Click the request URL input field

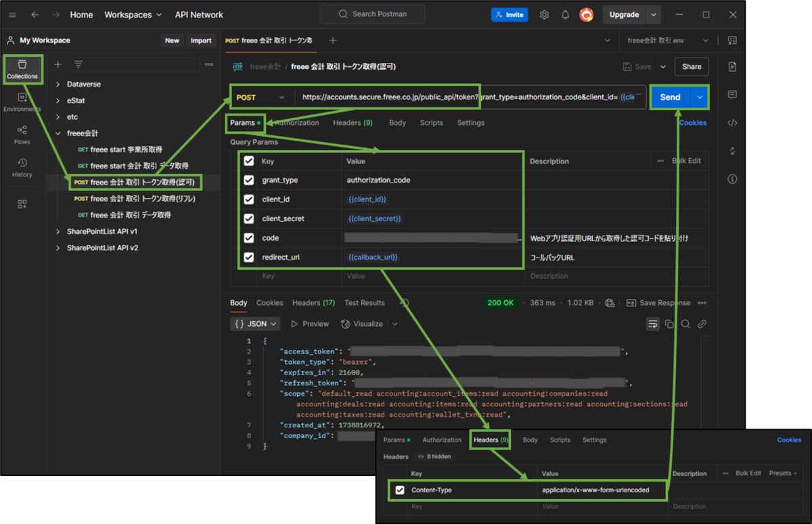(470, 97)
